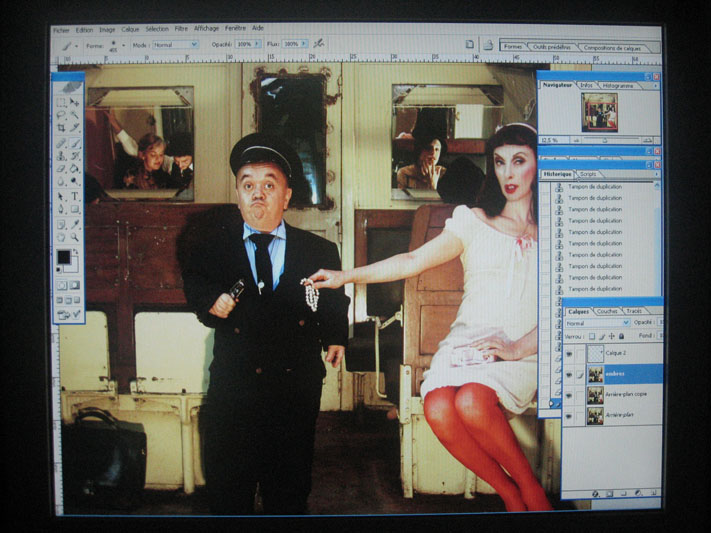
Task: Switch to the Histogramme tab
Action: 618,85
